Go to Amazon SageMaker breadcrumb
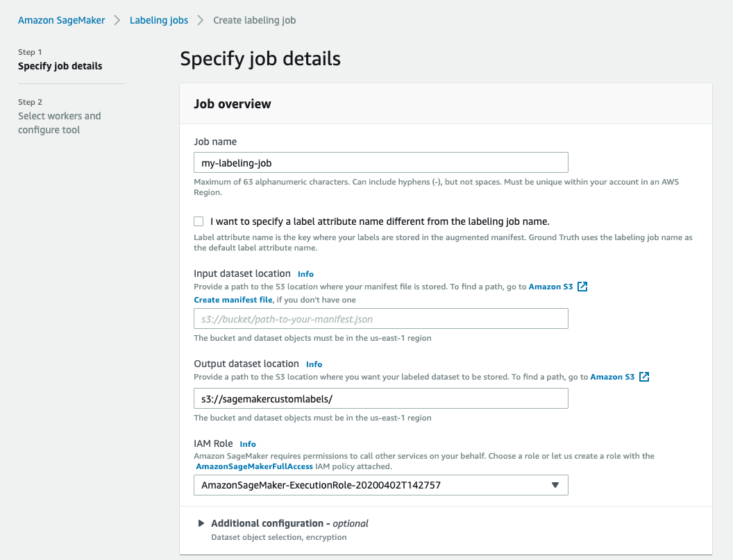 [61, 20]
